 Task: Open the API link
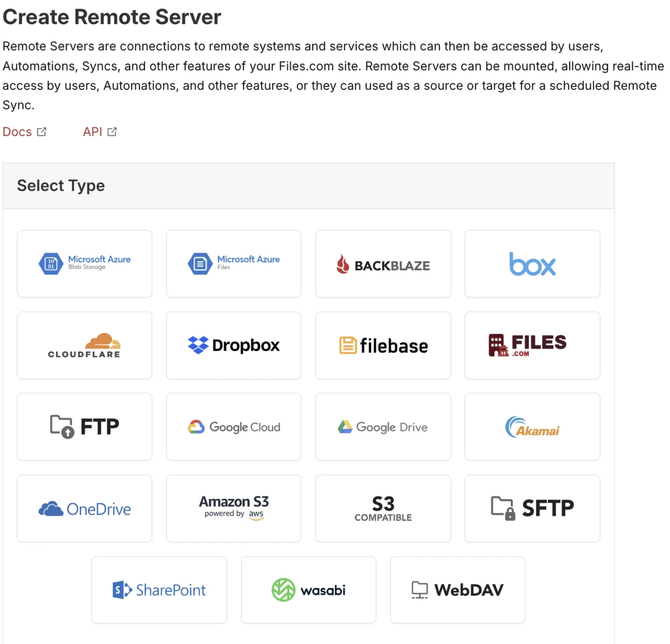pos(100,132)
